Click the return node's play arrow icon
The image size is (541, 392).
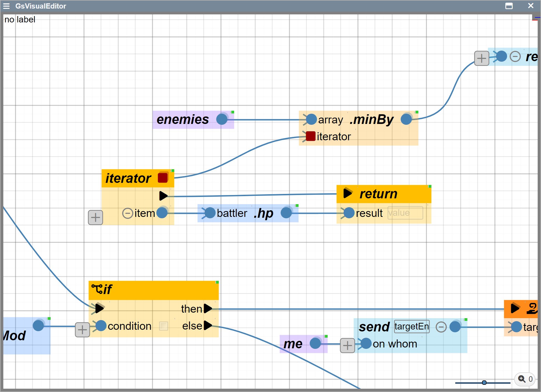coord(347,193)
